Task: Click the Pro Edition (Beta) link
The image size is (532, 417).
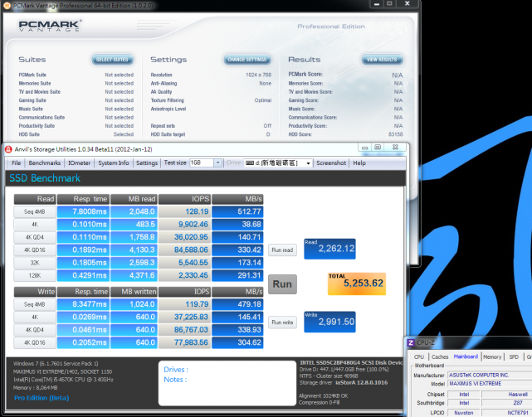Action: (x=41, y=398)
